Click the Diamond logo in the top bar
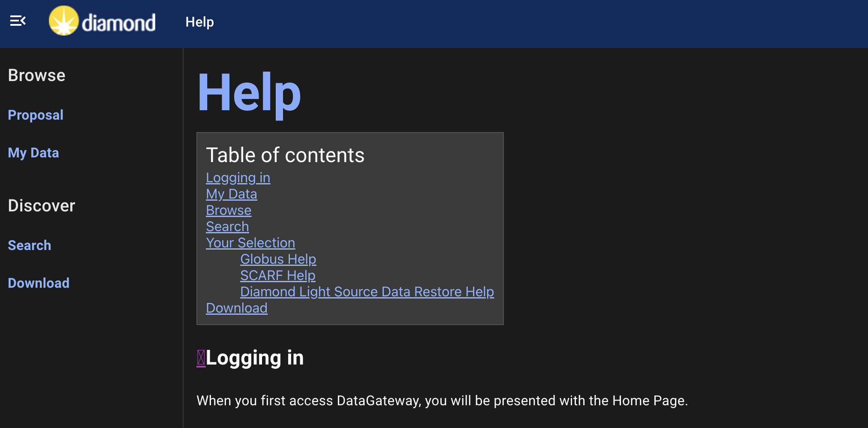 pyautogui.click(x=102, y=22)
